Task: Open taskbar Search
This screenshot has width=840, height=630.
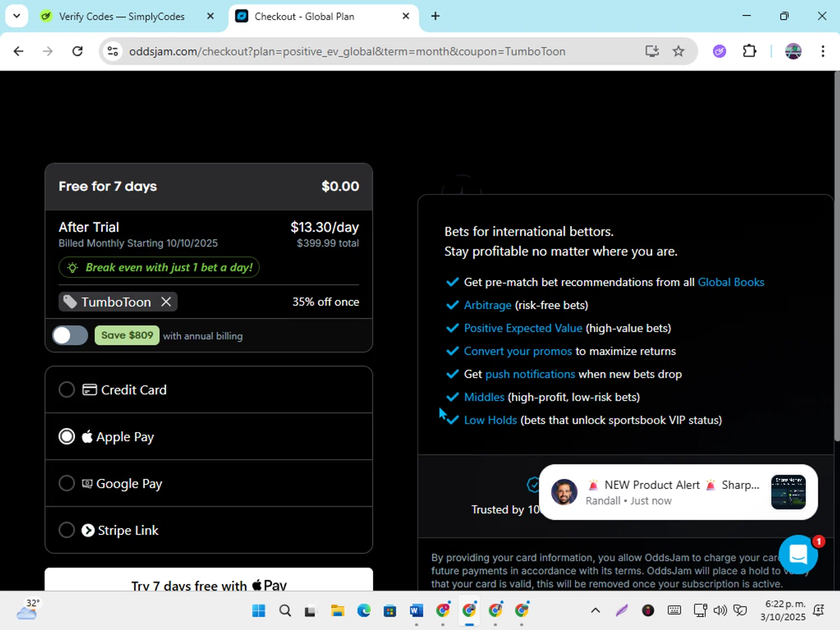Action: coord(285,610)
